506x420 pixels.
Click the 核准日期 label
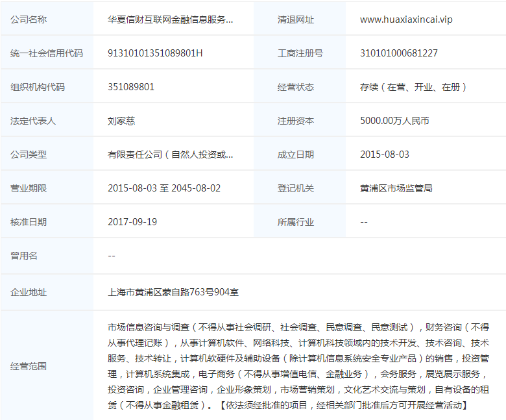[x=29, y=222]
